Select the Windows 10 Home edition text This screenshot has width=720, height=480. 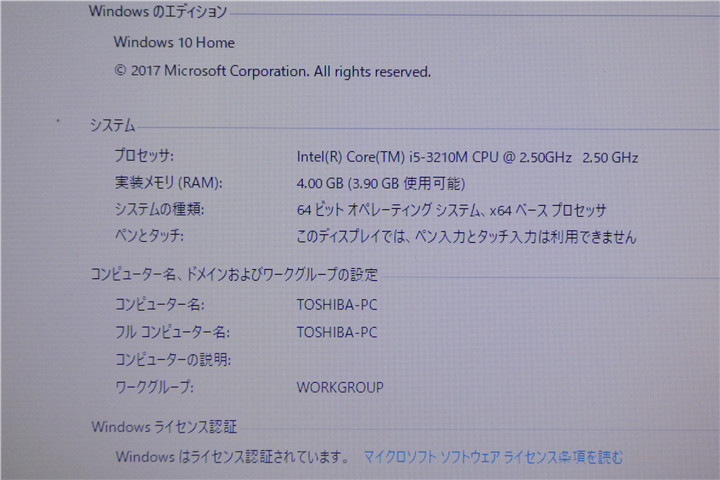tap(174, 42)
